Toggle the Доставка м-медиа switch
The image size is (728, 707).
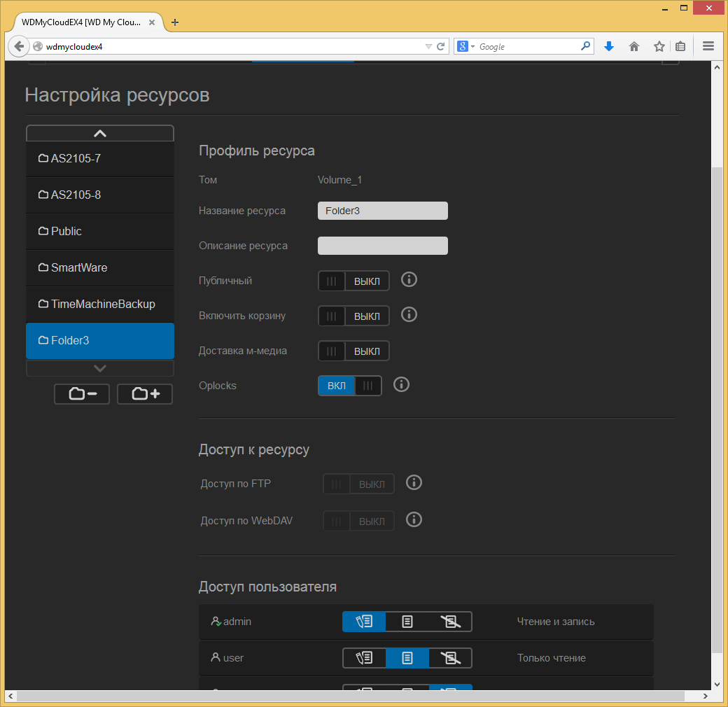point(353,351)
